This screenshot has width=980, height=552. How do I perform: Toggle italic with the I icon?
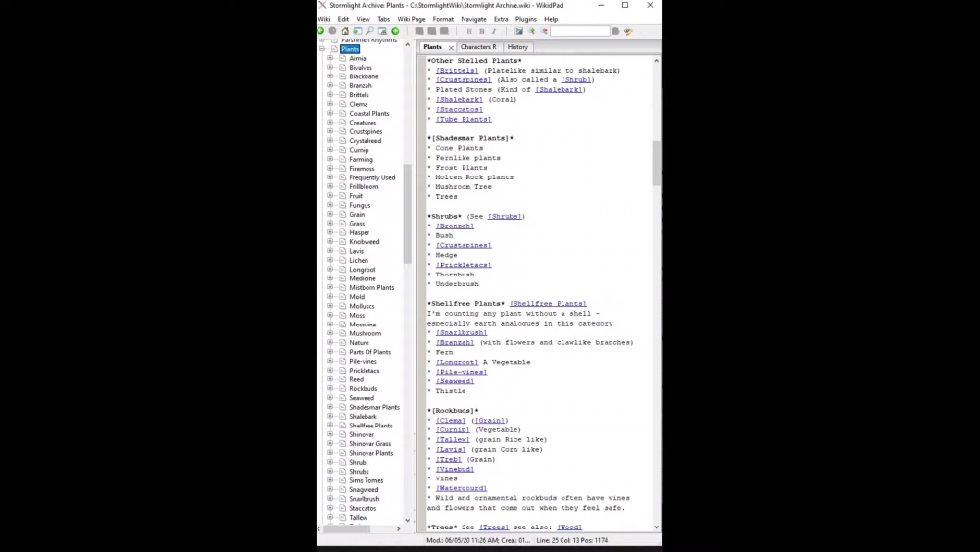click(494, 31)
